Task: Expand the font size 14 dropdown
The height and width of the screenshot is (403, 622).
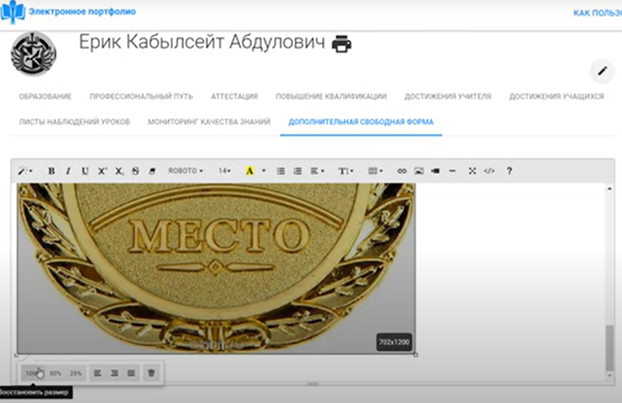Action: click(224, 171)
